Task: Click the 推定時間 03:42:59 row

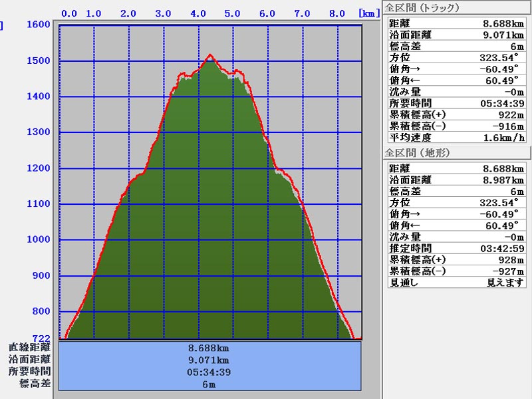Action: (x=456, y=248)
